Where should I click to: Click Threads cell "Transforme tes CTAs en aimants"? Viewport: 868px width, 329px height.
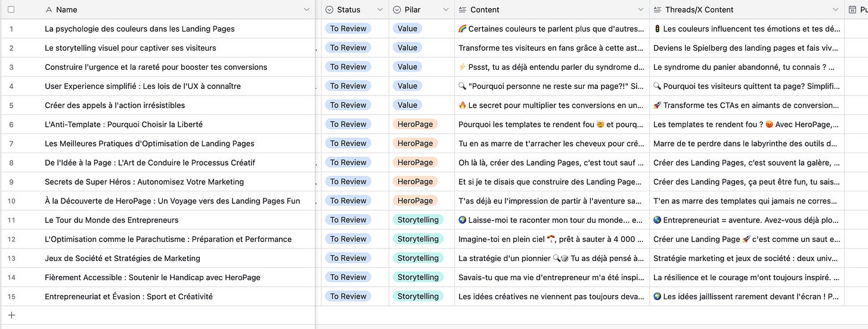pyautogui.click(x=747, y=105)
